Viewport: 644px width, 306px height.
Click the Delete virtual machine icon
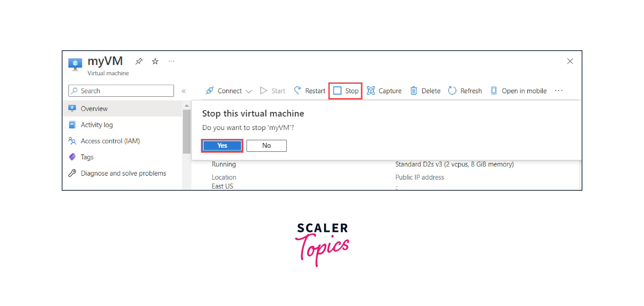pos(413,91)
